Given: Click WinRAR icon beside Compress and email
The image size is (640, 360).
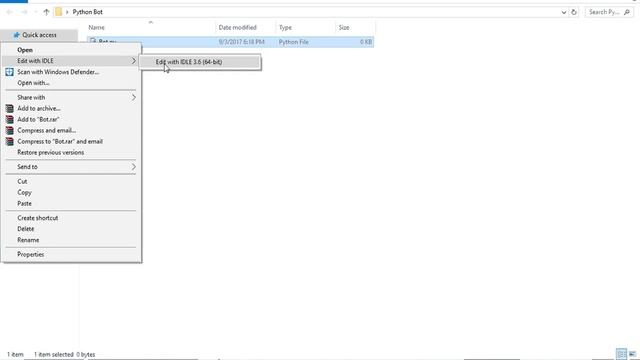Looking at the screenshot, I should coord(9,130).
